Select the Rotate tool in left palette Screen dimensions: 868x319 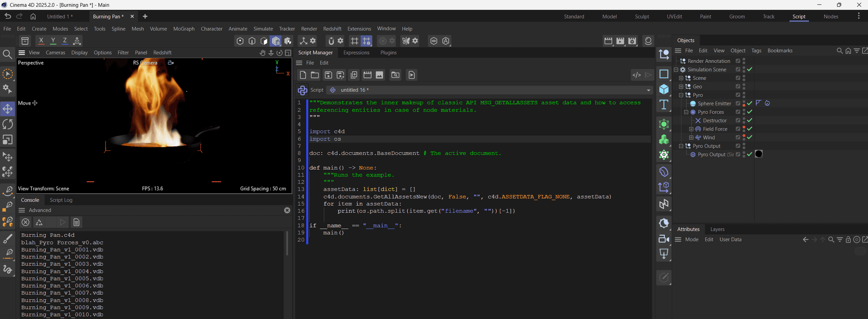(8, 124)
